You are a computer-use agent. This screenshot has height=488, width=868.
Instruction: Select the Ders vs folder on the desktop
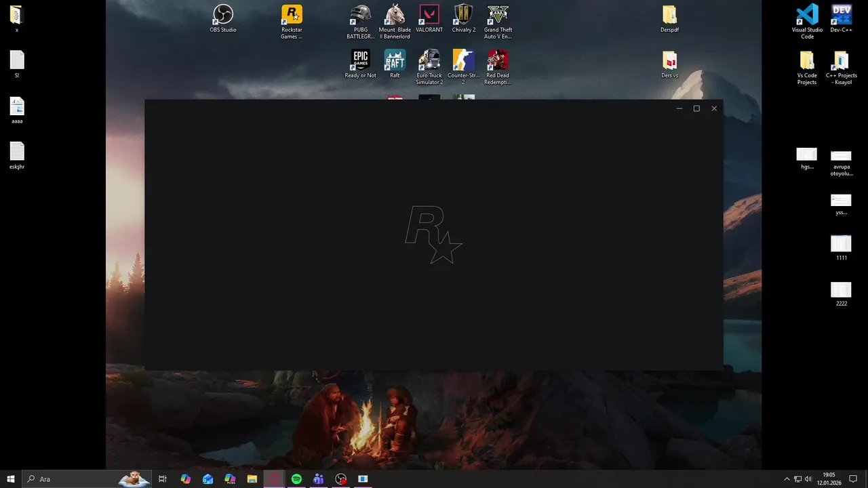point(669,64)
